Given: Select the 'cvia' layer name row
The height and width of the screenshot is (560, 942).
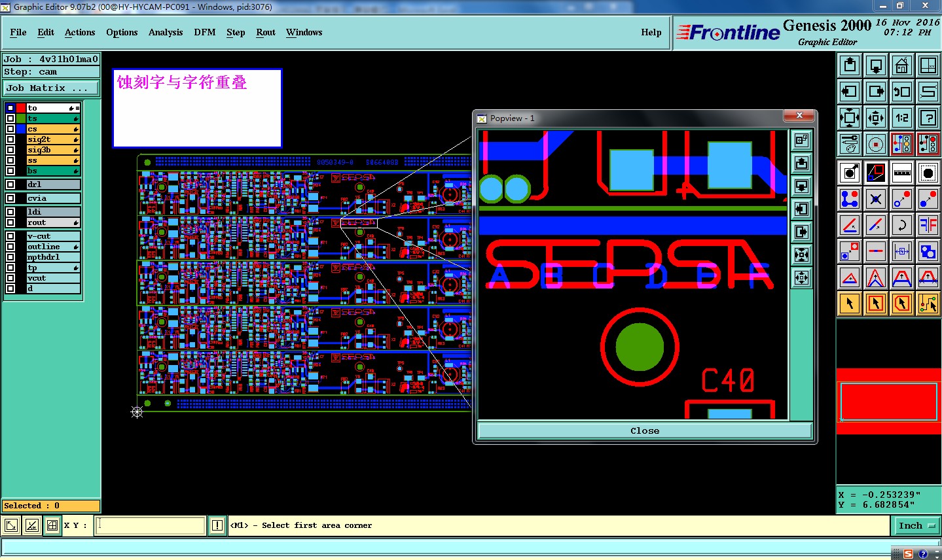Looking at the screenshot, I should pyautogui.click(x=53, y=198).
